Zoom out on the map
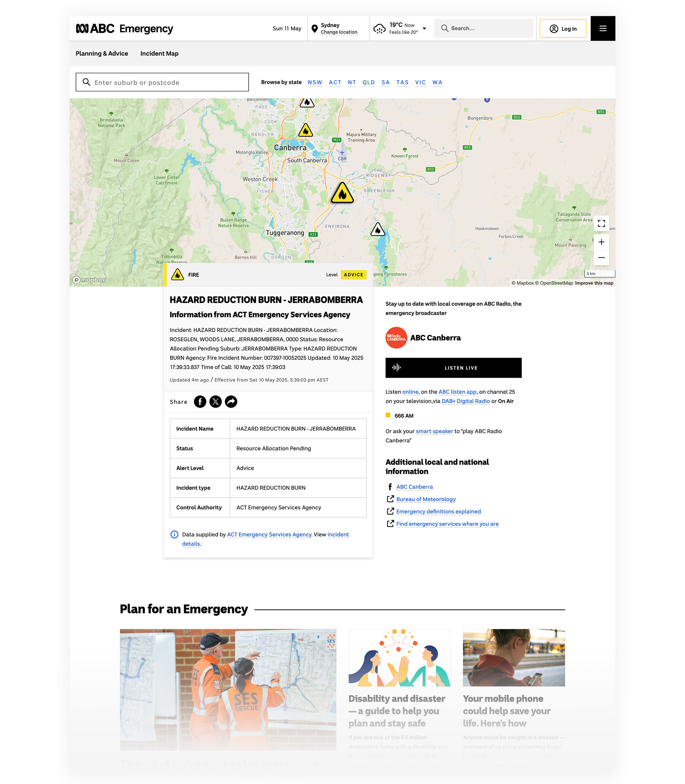The width and height of the screenshot is (685, 784). point(601,258)
